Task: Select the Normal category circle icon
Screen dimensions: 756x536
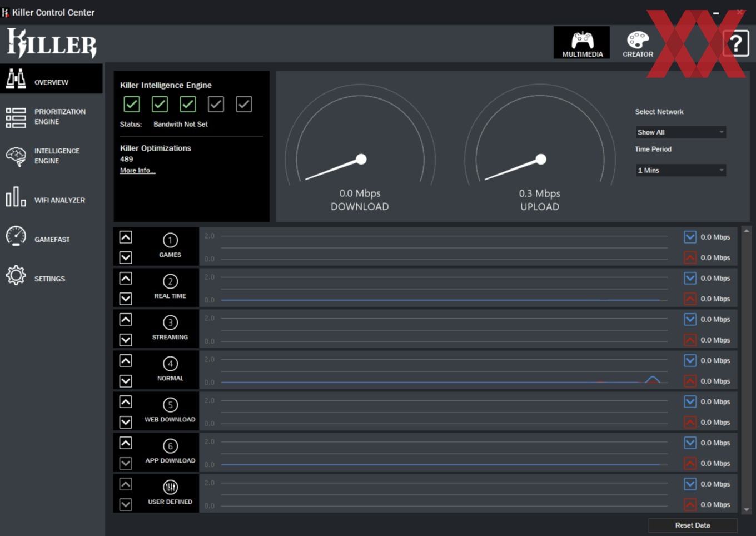Action: click(170, 364)
